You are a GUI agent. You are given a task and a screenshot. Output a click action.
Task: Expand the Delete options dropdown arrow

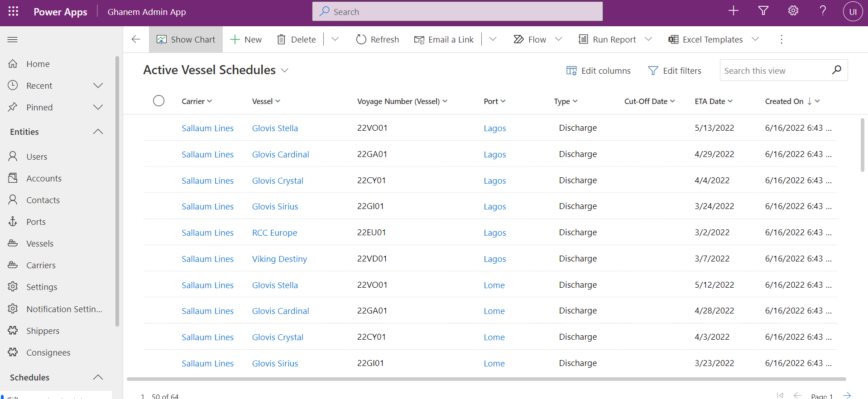[x=335, y=39]
